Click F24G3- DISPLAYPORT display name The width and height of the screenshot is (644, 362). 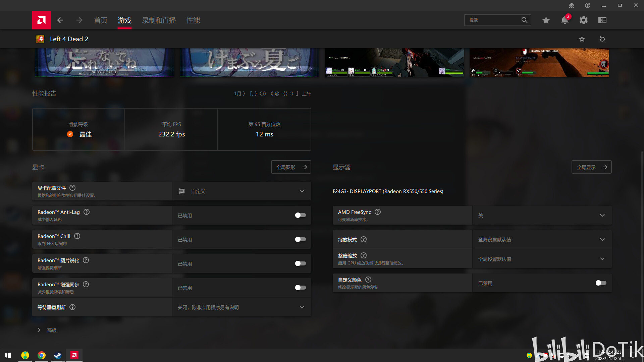click(x=388, y=191)
